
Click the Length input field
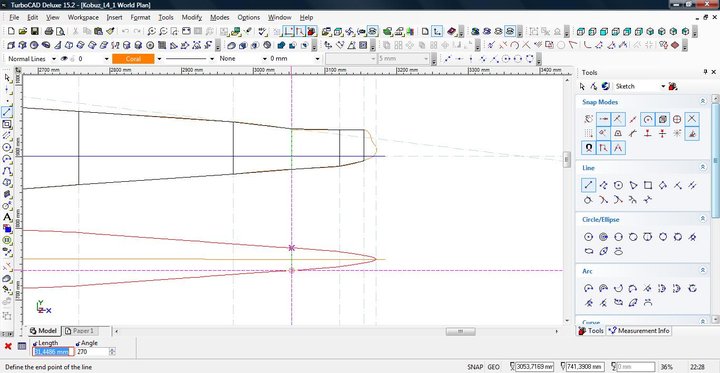point(52,352)
